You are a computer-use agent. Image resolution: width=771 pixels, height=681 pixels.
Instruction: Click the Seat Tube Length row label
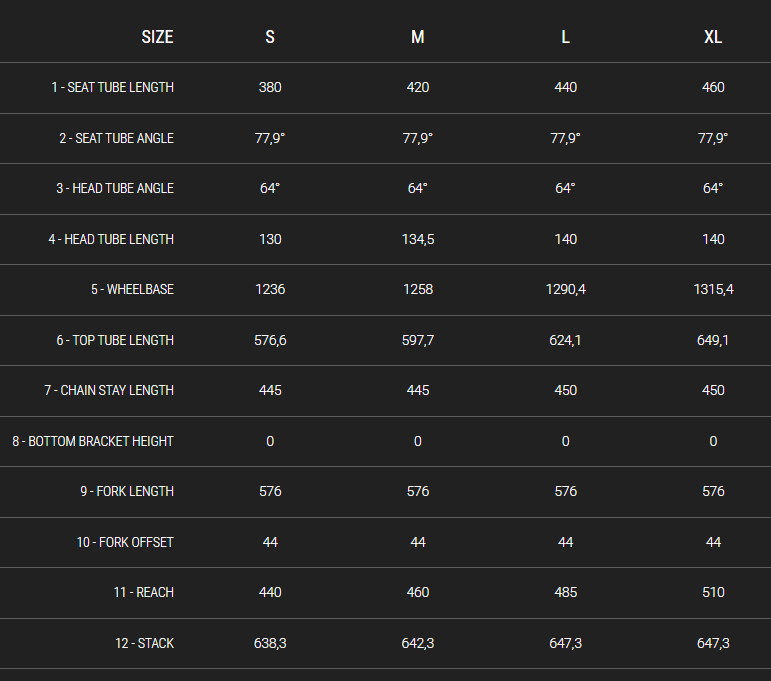(x=113, y=88)
